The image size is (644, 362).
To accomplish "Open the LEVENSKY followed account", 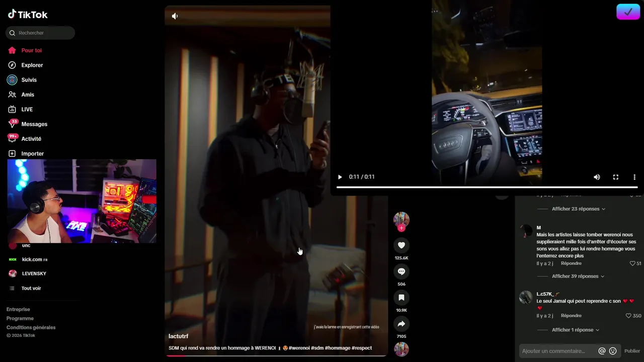I will coord(34,274).
